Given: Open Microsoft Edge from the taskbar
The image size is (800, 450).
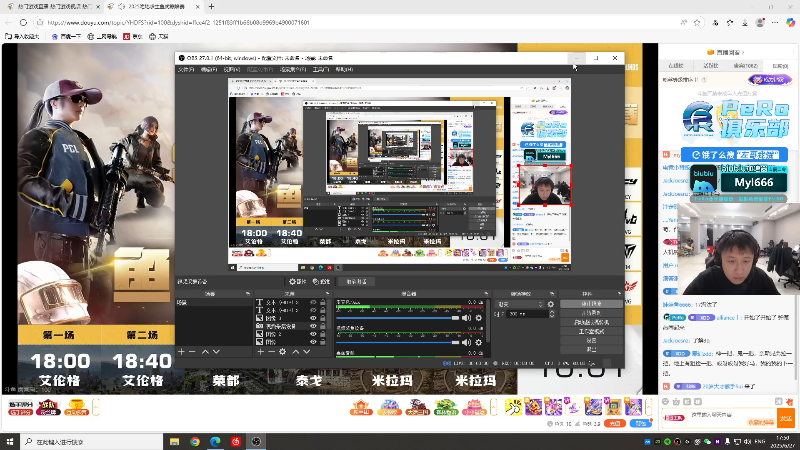Looking at the screenshot, I should click(x=215, y=442).
